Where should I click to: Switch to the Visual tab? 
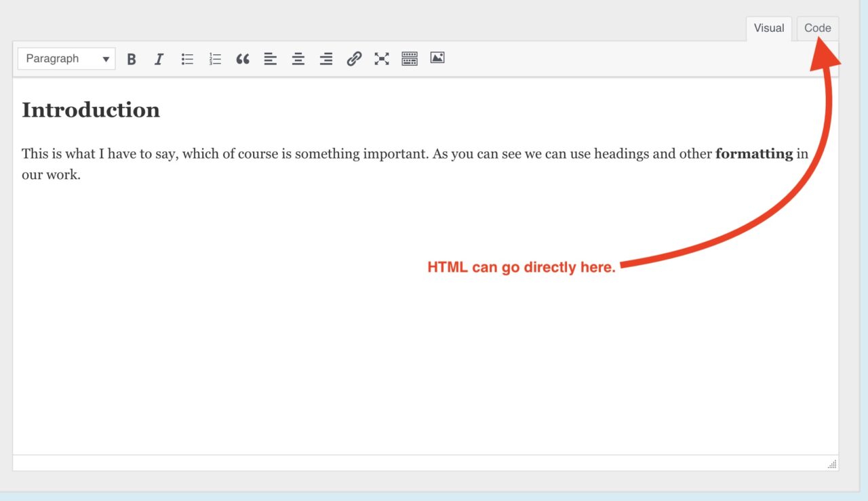[768, 28]
